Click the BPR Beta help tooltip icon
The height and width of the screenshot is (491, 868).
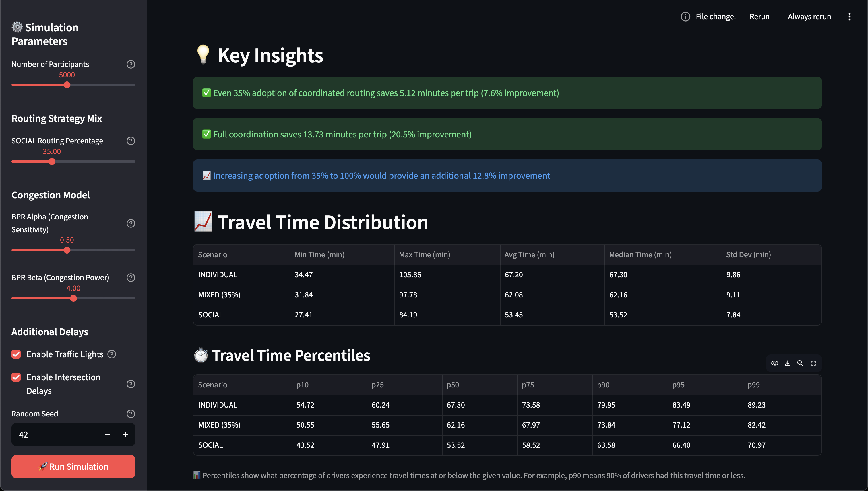point(131,278)
